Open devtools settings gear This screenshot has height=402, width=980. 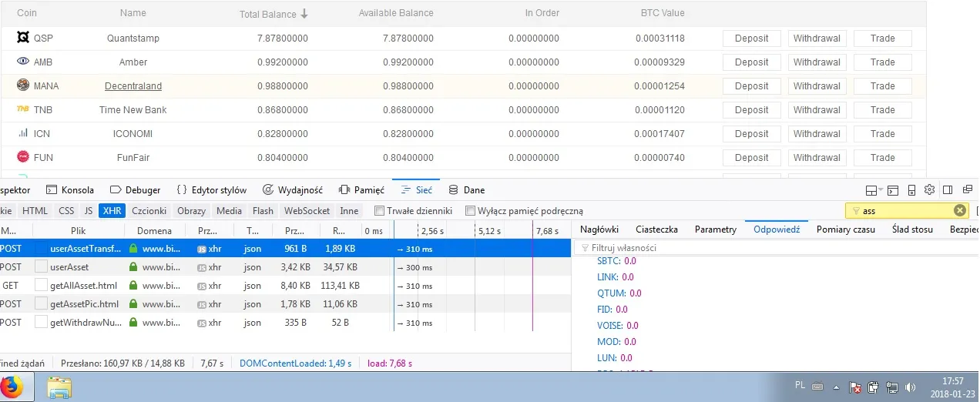(929, 189)
